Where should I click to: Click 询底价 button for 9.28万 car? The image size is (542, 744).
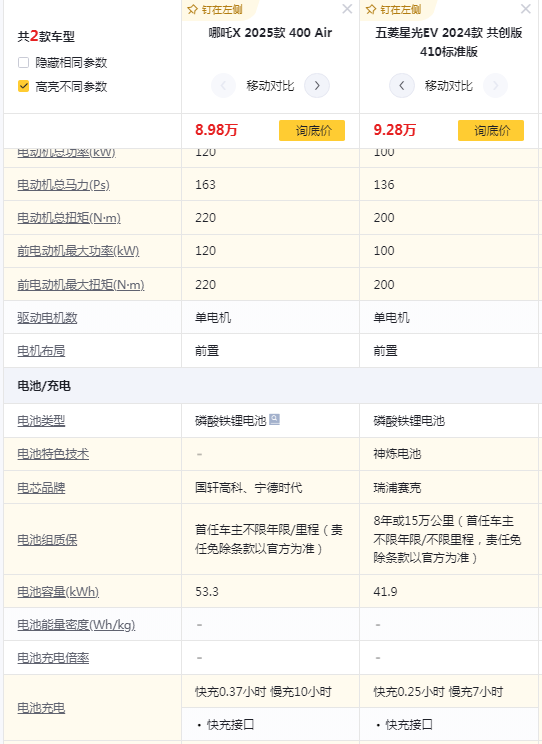491,130
